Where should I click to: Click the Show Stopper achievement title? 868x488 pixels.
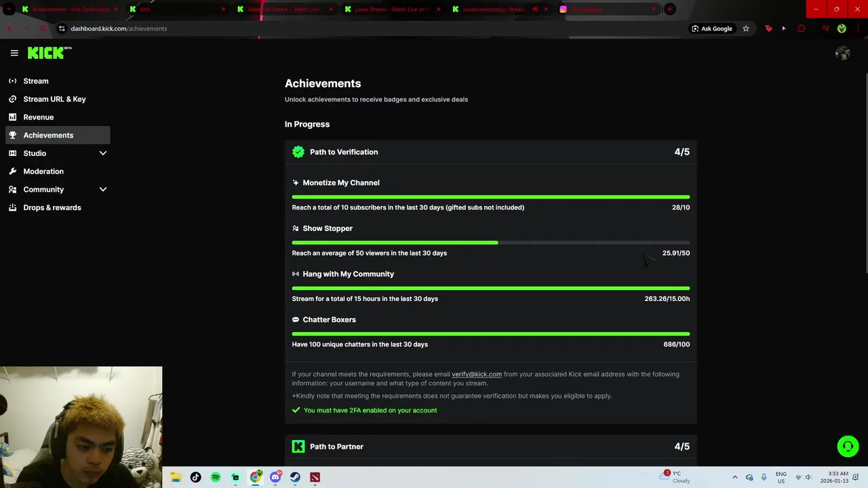coord(328,228)
